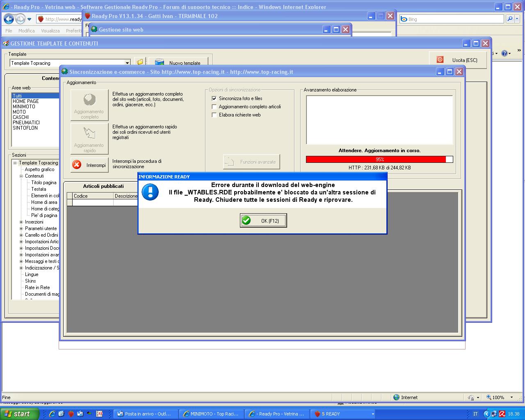Click the Aggiornamento completo button
Image resolution: width=525 pixels, height=420 pixels.
coord(89,105)
